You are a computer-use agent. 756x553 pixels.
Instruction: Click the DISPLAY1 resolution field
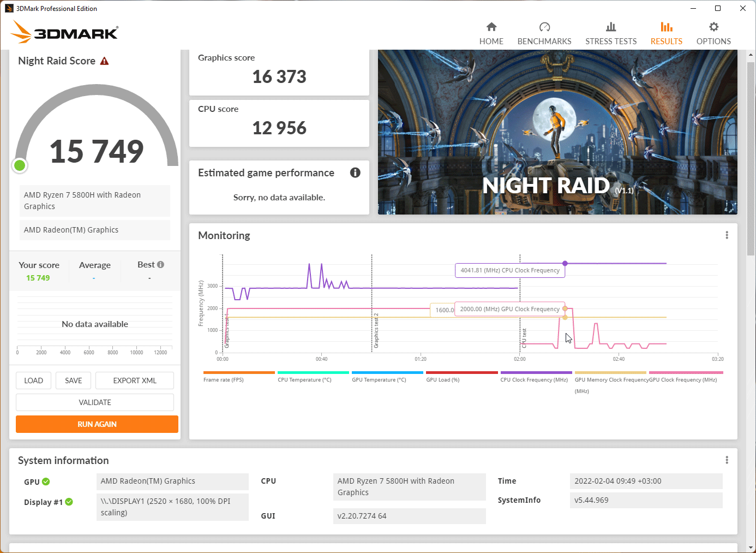(172, 507)
